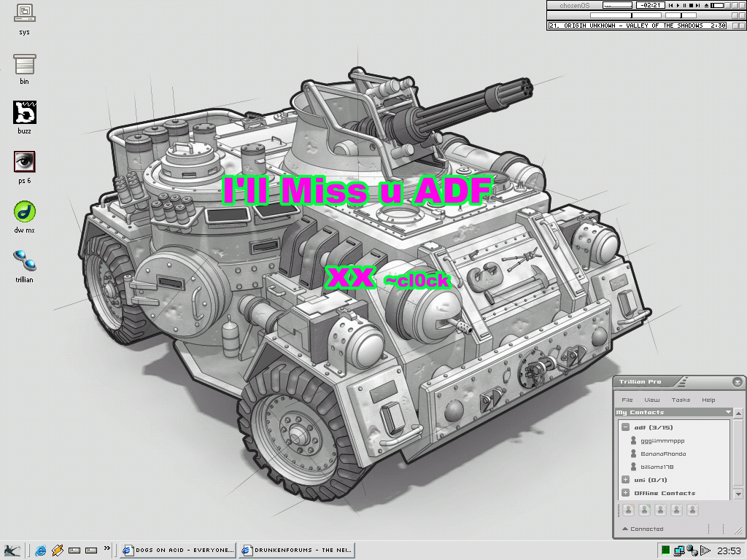
Task: Launch Internet Explorer from quick launch bar
Action: point(40,550)
